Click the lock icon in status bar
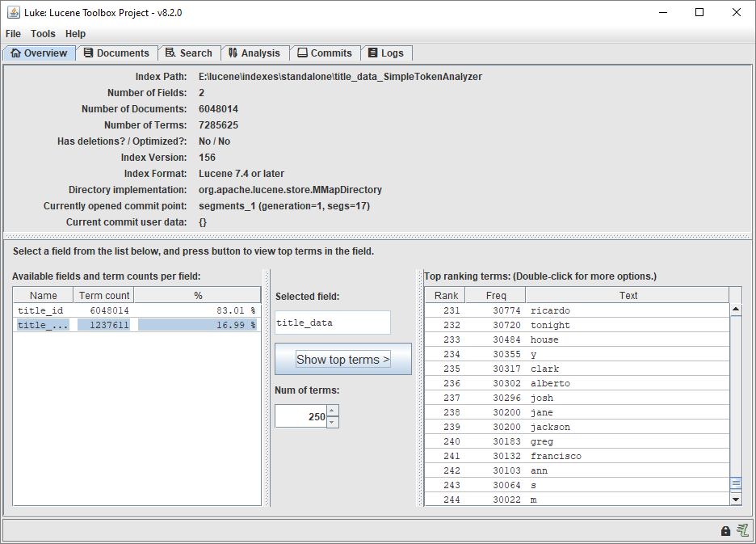This screenshot has height=544, width=756. [x=725, y=531]
